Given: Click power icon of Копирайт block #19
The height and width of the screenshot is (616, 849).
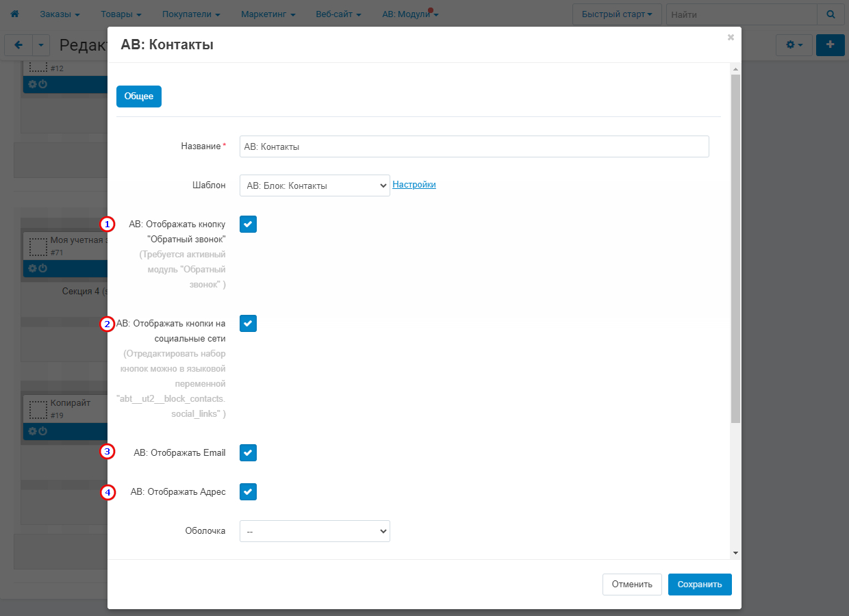Looking at the screenshot, I should click(42, 431).
